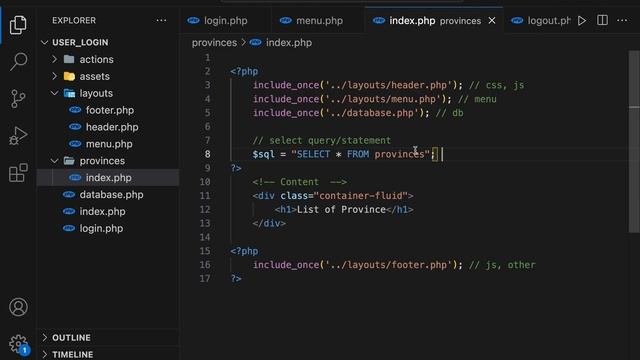The image size is (640, 360).
Task: Open the Search view in the activity bar
Action: 18,62
